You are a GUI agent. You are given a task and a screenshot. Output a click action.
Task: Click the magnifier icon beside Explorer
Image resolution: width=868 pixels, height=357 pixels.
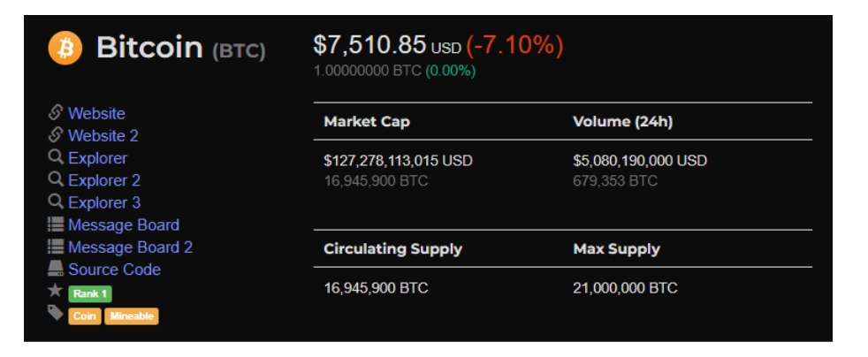(x=56, y=157)
